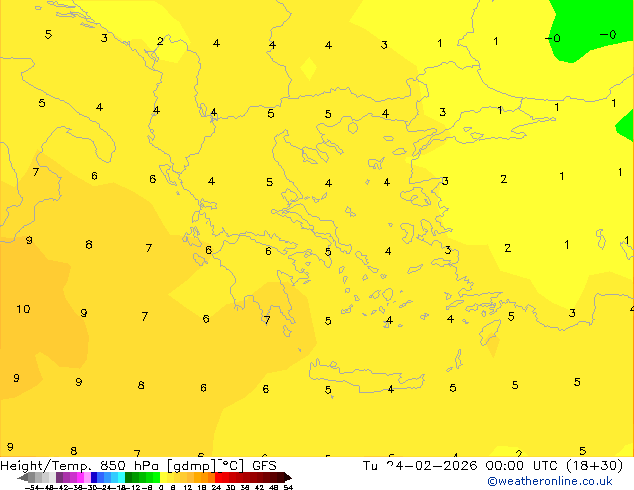Click the legend label '-12'
Image resolution: width=634 pixels, height=490 pixels.
pyautogui.click(x=134, y=487)
